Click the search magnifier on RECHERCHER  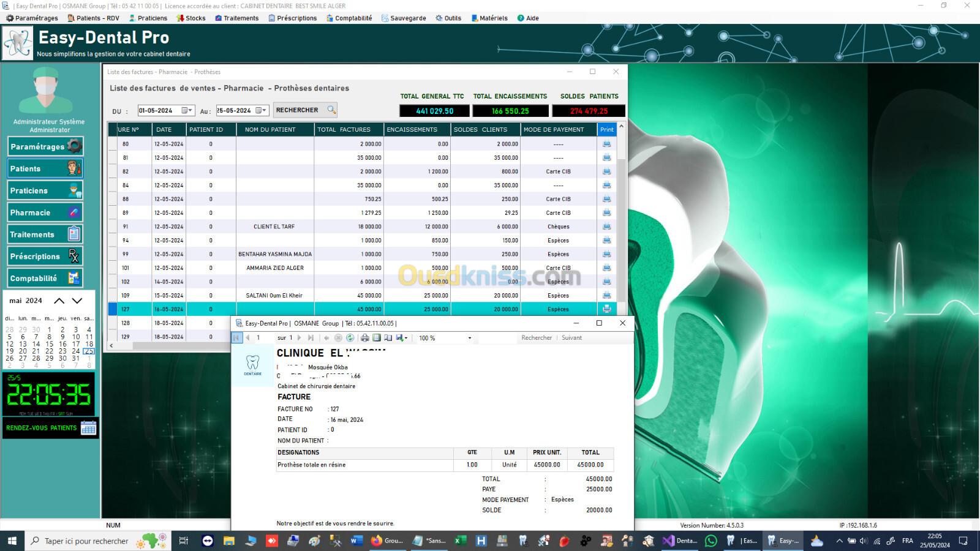331,110
